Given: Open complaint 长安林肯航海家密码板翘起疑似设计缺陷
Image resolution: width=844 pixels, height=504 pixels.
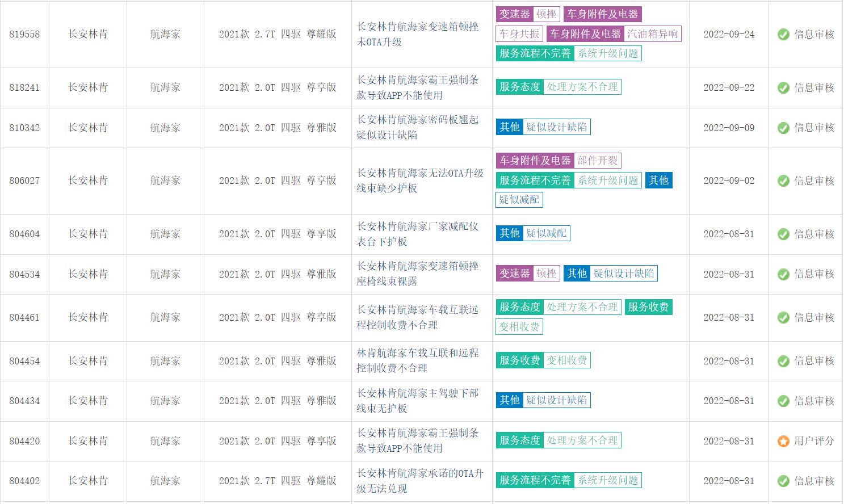Looking at the screenshot, I should [x=418, y=127].
